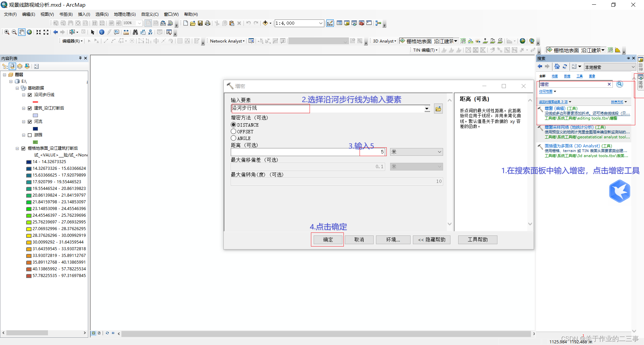Viewport: 644px width, 345px height.
Task: Open the 编辑器(R) dropdown menu
Action: (x=72, y=41)
